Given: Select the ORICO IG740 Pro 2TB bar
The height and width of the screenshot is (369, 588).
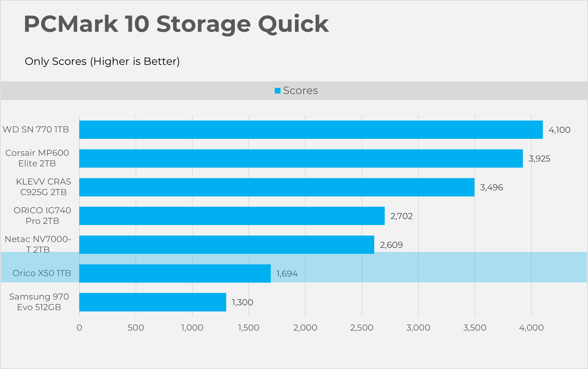Looking at the screenshot, I should pos(232,216).
